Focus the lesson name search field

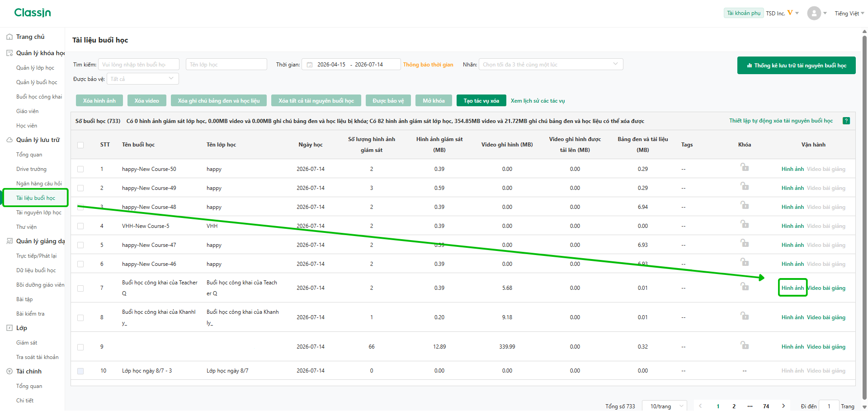[139, 64]
